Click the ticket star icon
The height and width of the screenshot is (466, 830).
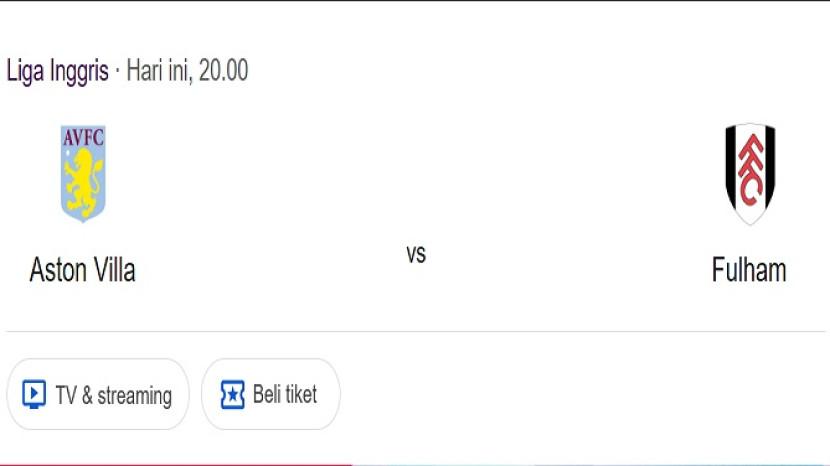[232, 395]
